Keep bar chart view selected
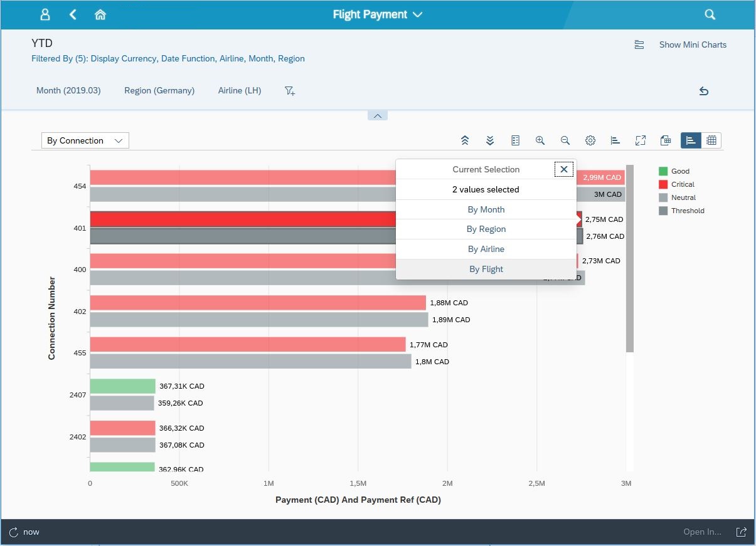This screenshot has height=546, width=756. tap(691, 140)
